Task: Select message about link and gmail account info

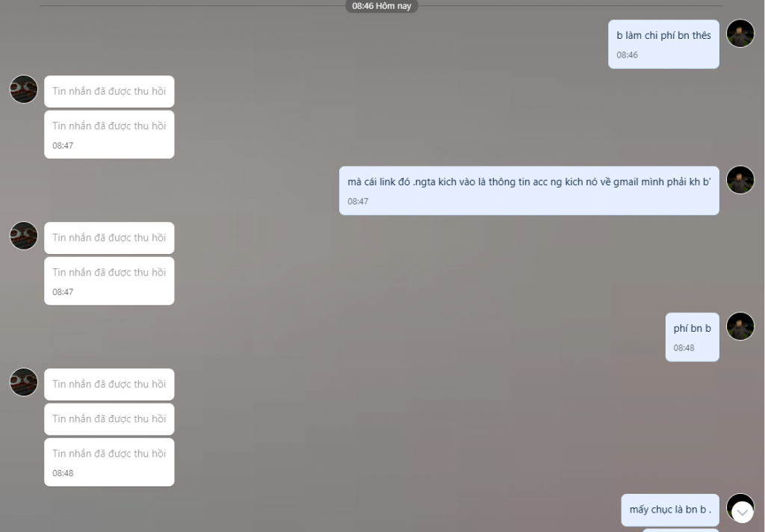Action: coord(529,191)
